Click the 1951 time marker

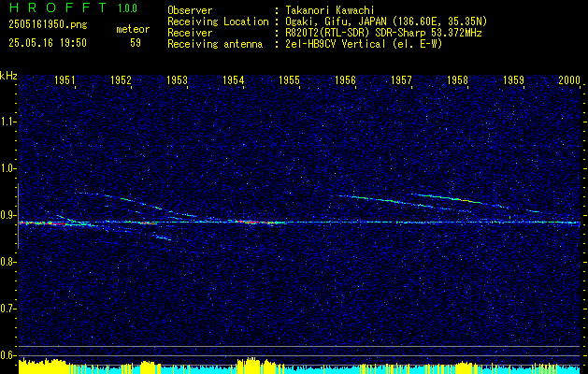point(65,79)
